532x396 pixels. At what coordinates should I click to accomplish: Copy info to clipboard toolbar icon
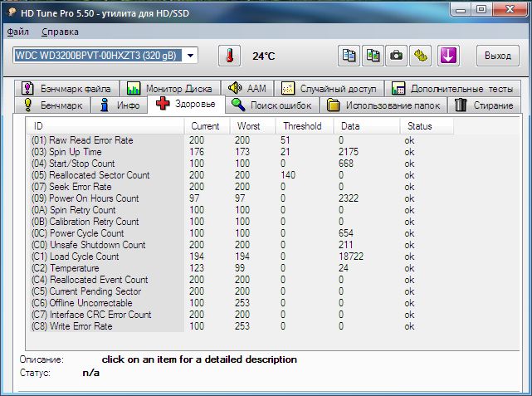(x=349, y=56)
